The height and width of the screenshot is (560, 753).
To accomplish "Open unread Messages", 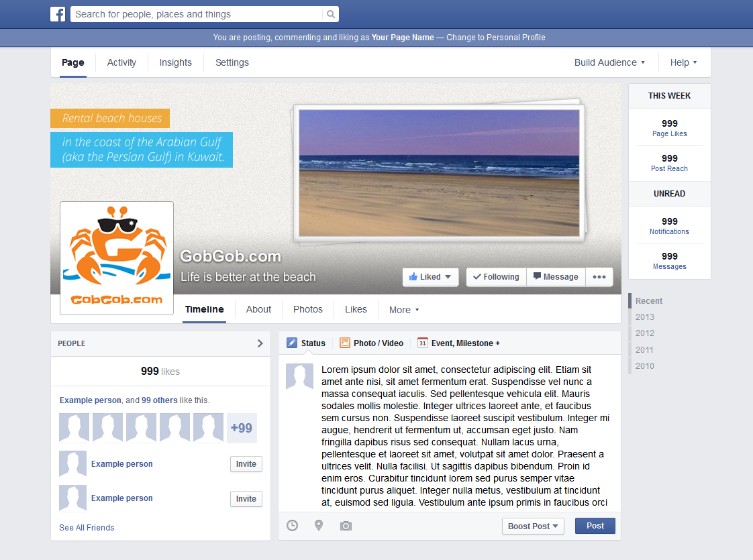I will [669, 261].
